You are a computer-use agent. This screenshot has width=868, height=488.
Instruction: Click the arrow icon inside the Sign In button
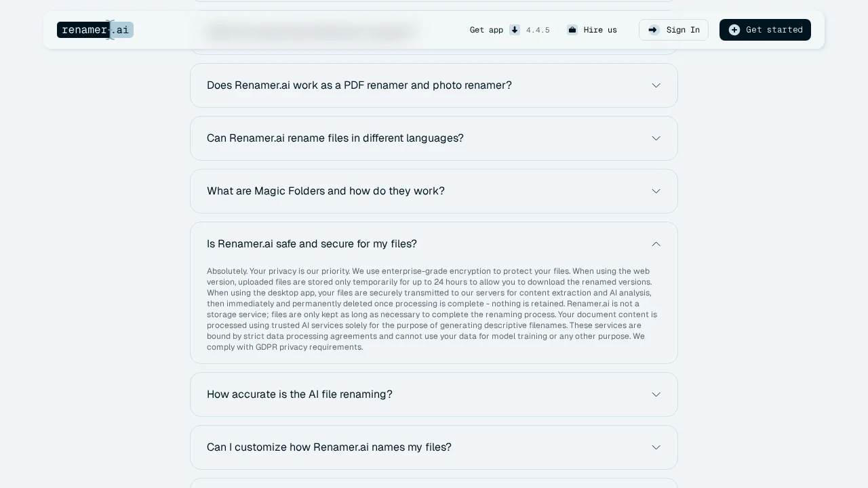652,30
